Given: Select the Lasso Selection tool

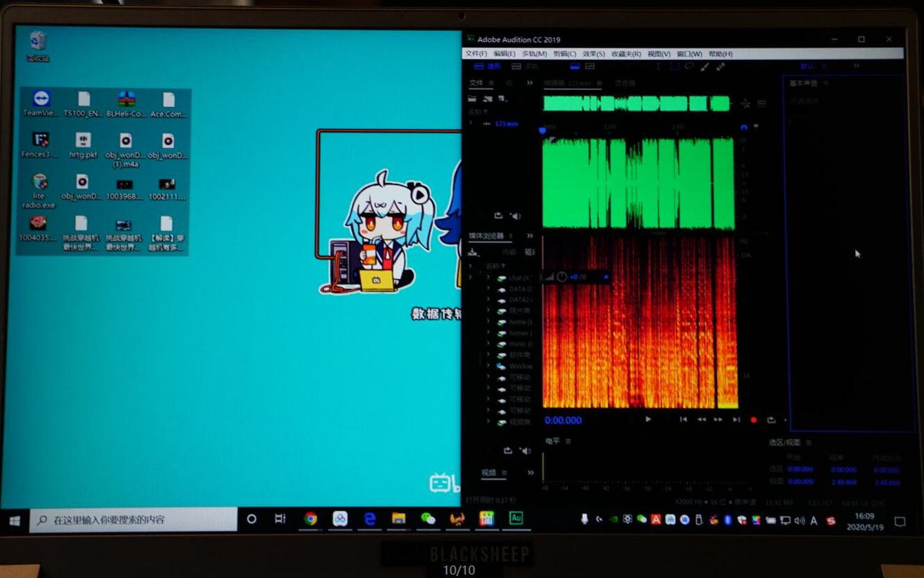Looking at the screenshot, I should [689, 66].
